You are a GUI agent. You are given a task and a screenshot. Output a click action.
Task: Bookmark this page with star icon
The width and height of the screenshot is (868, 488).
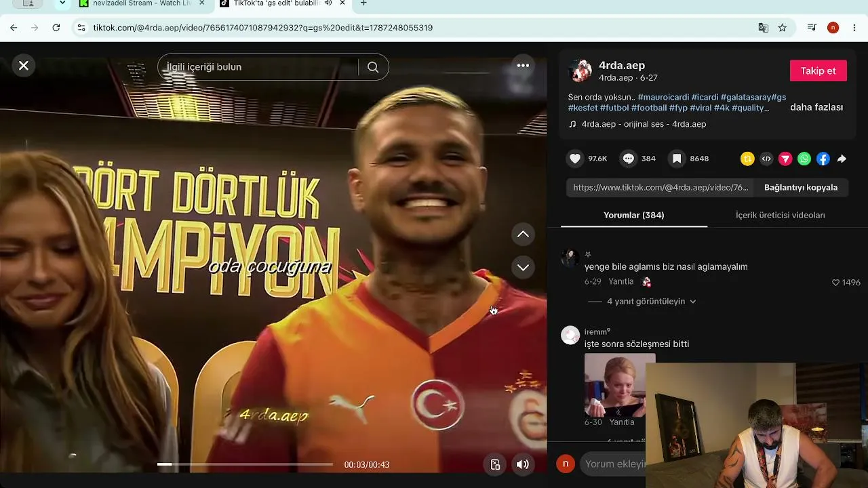click(x=783, y=28)
